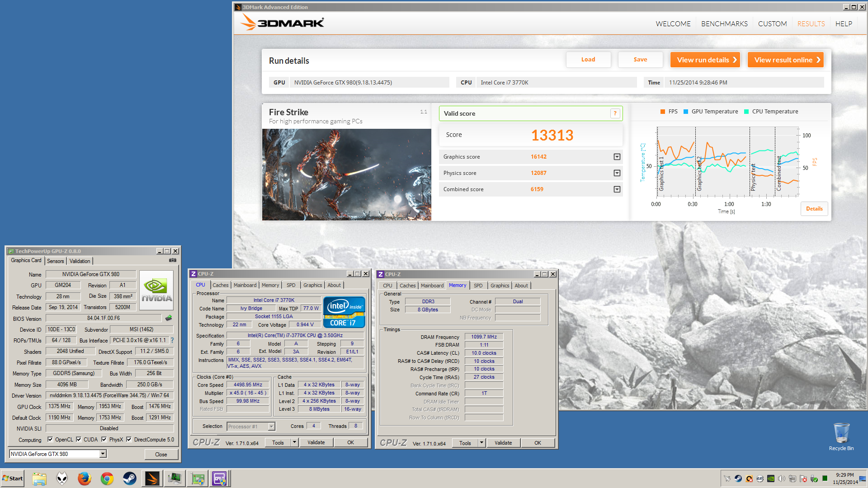Open the HELP section in 3DMark
868x488 pixels.
coord(844,23)
